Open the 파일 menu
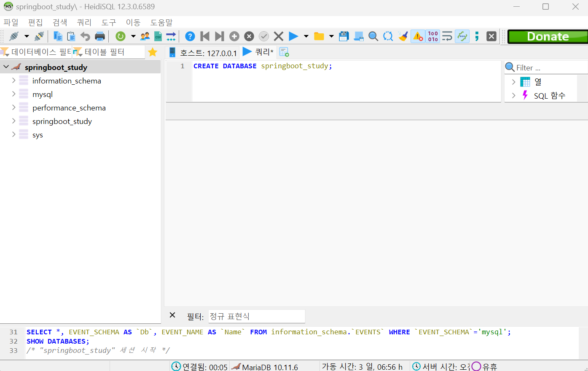Image resolution: width=588 pixels, height=371 pixels. point(11,22)
